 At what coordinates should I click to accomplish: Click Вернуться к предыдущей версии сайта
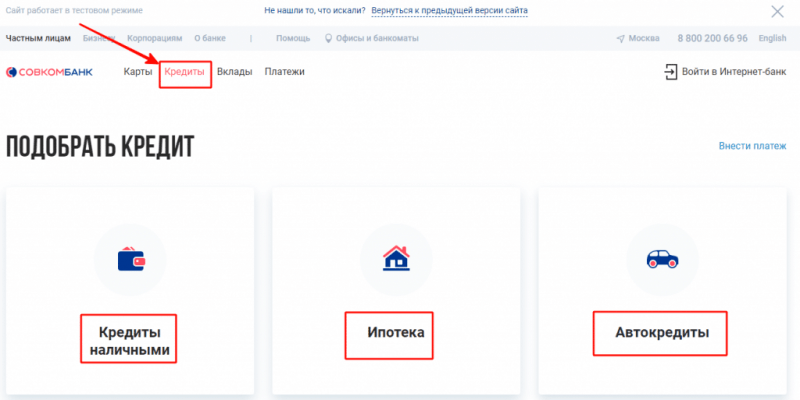[x=449, y=10]
